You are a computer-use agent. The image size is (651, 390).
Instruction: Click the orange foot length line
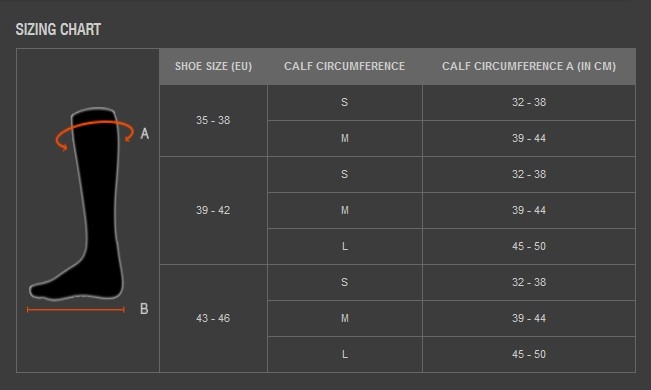point(76,310)
